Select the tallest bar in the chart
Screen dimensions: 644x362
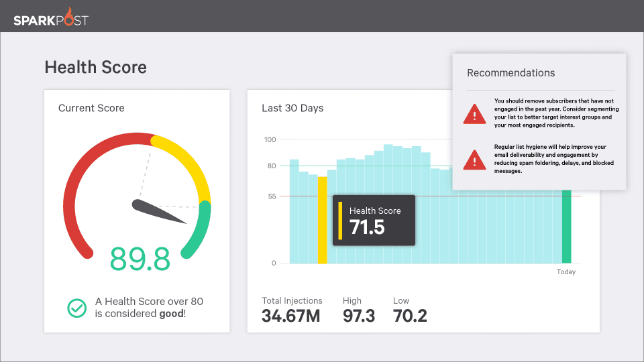388,204
